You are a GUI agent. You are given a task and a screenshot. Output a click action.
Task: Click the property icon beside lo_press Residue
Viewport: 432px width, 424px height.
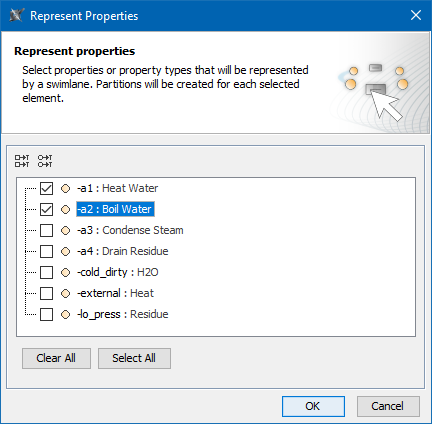(x=66, y=315)
